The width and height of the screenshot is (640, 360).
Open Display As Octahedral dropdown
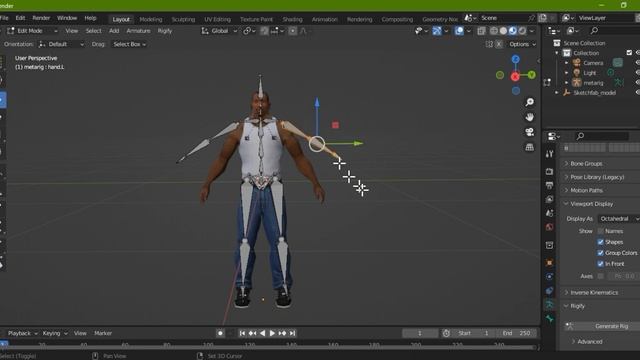pyautogui.click(x=619, y=219)
